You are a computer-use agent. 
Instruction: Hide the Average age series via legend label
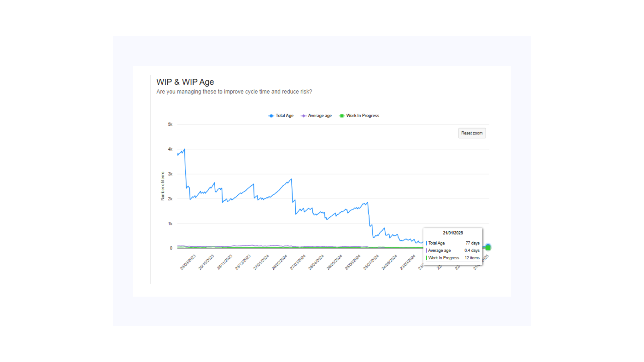[320, 116]
